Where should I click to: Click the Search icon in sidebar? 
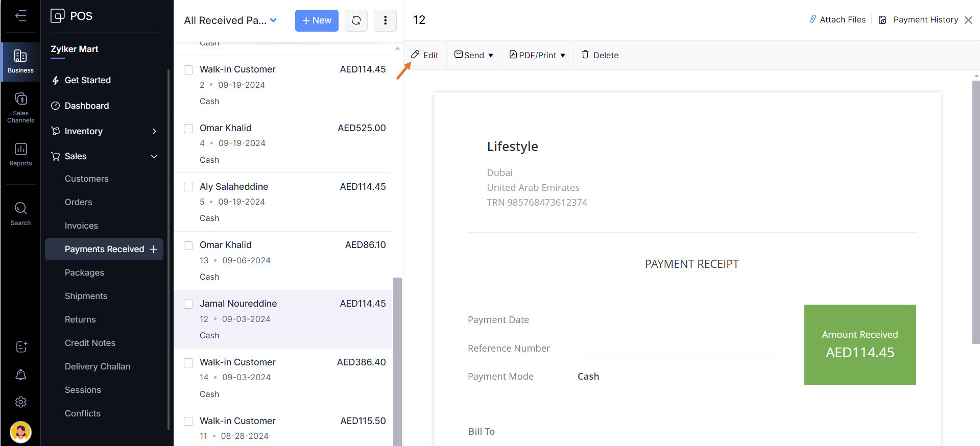tap(20, 214)
